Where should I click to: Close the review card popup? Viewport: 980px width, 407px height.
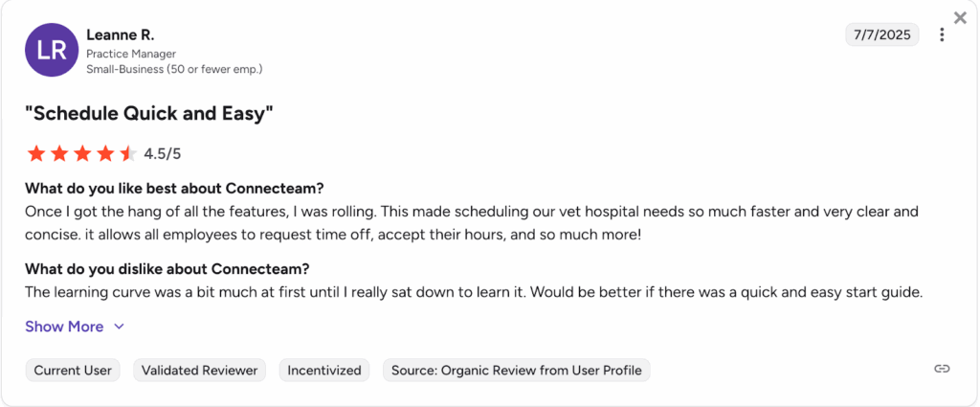pyautogui.click(x=960, y=17)
